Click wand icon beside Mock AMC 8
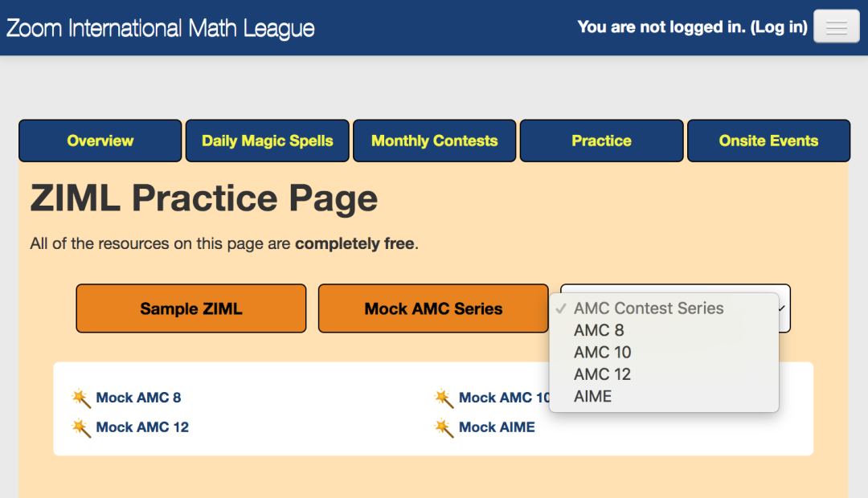Image resolution: width=868 pixels, height=498 pixels. [81, 398]
